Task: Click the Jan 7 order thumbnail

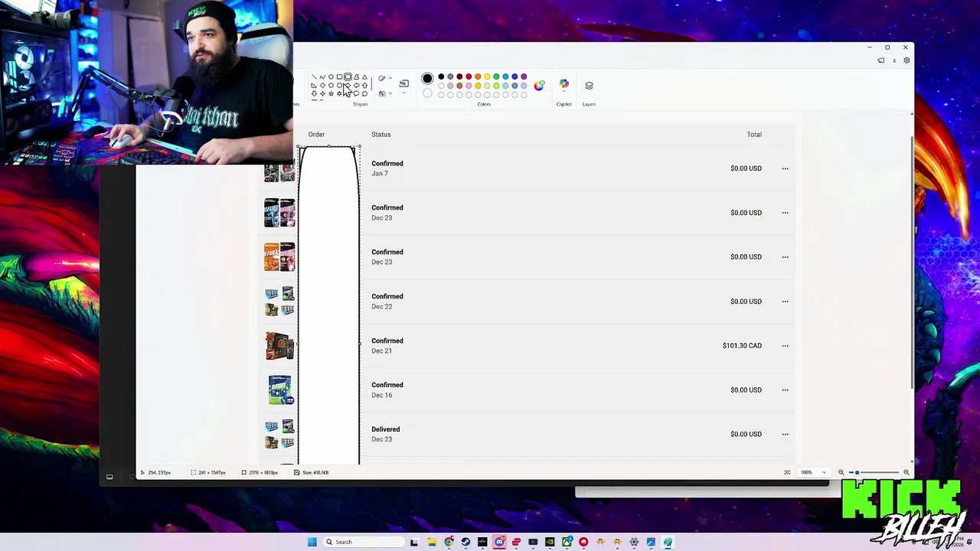Action: 279,171
